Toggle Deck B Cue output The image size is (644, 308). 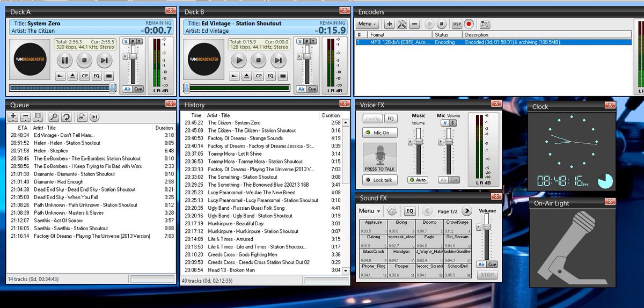click(312, 89)
